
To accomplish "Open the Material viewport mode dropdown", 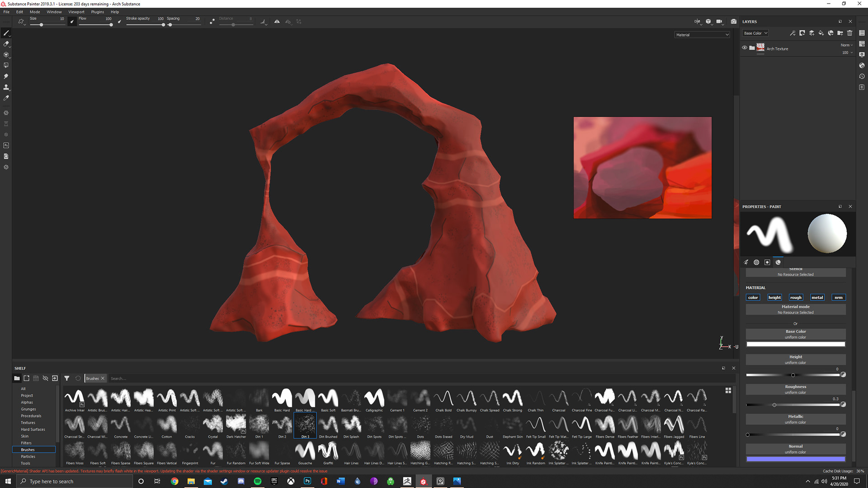I will (x=702, y=35).
